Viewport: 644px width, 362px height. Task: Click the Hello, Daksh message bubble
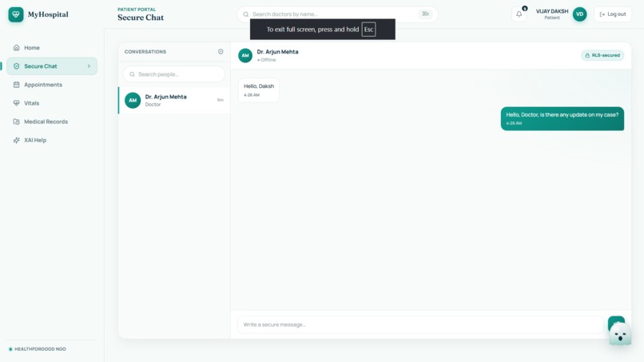coord(259,90)
